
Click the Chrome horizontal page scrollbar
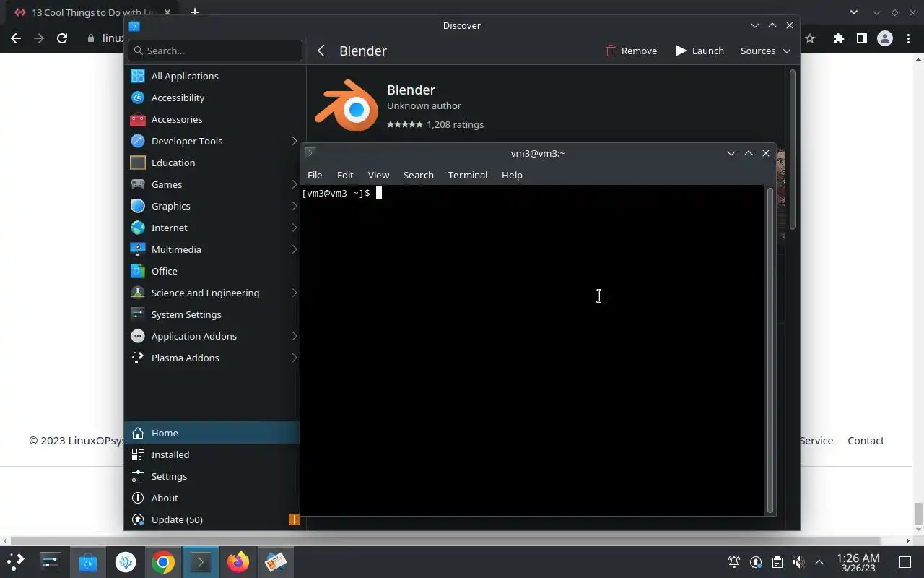pyautogui.click(x=445, y=540)
